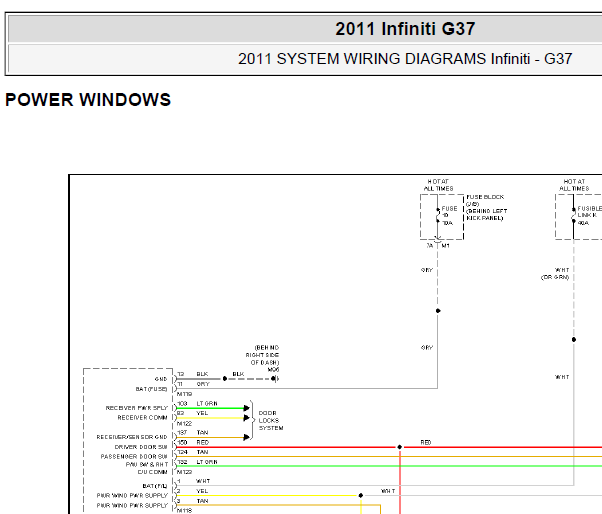602x514 pixels.
Task: Click the 'M1' connector label under the fuse block
Action: (445, 246)
